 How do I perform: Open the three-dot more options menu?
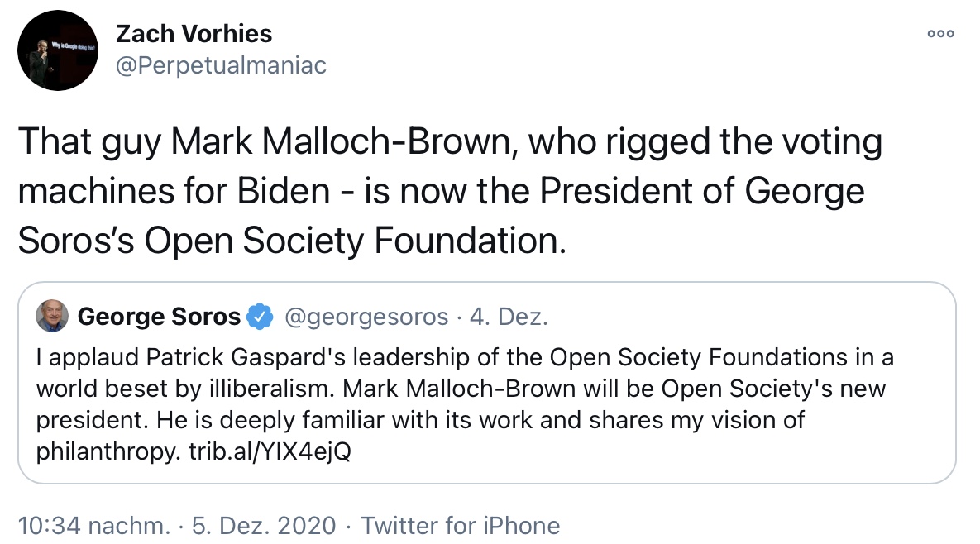click(940, 34)
